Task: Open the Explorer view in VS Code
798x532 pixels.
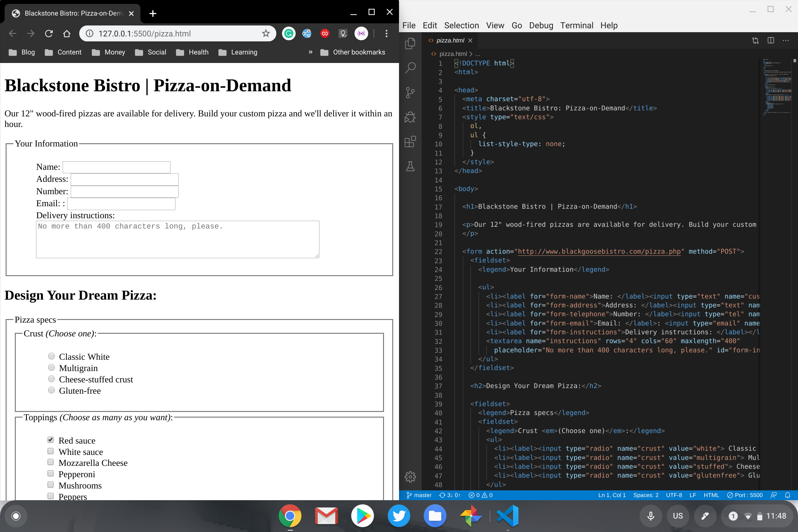Action: click(410, 43)
